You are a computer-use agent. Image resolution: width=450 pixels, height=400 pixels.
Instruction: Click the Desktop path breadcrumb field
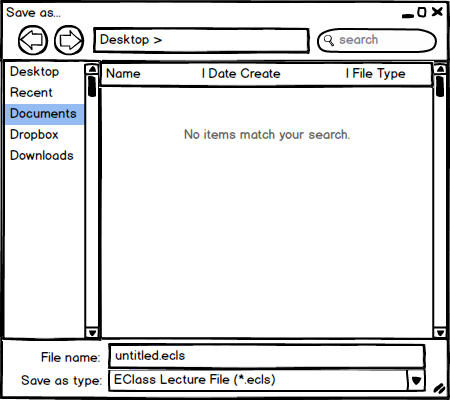point(201,40)
